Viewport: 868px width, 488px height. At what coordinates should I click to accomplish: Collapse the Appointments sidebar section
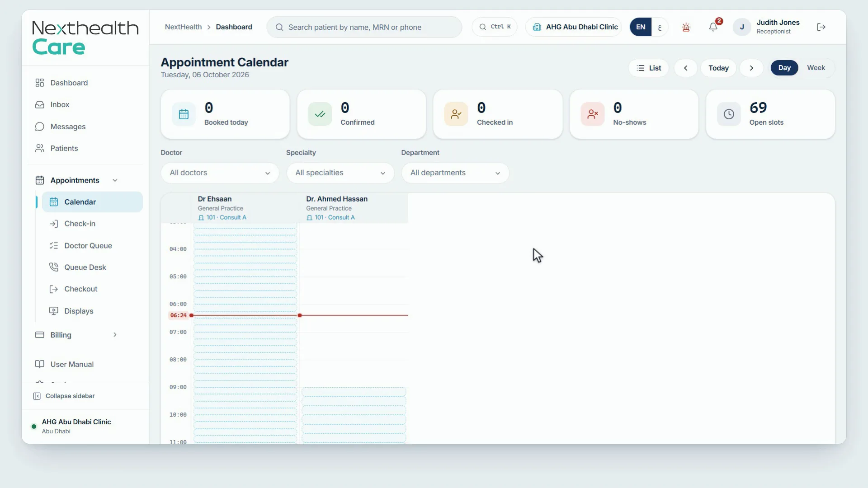click(115, 180)
